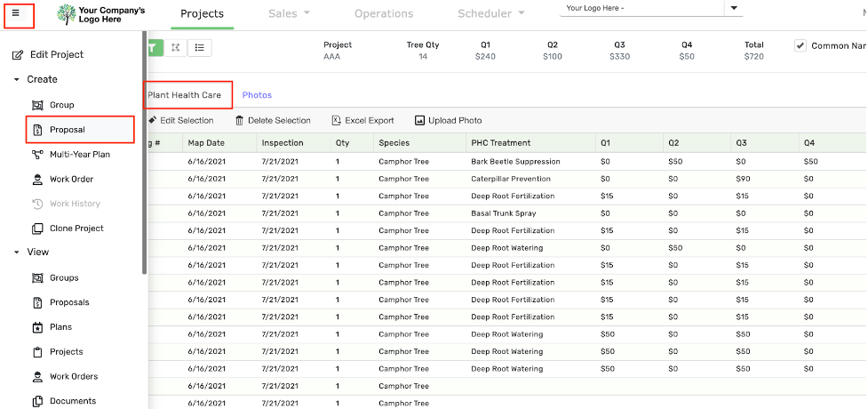Image resolution: width=868 pixels, height=409 pixels.
Task: Click Work Orders text under View
Action: [74, 376]
